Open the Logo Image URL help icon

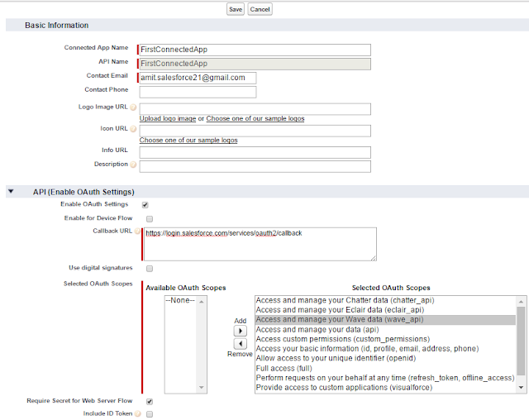[133, 107]
